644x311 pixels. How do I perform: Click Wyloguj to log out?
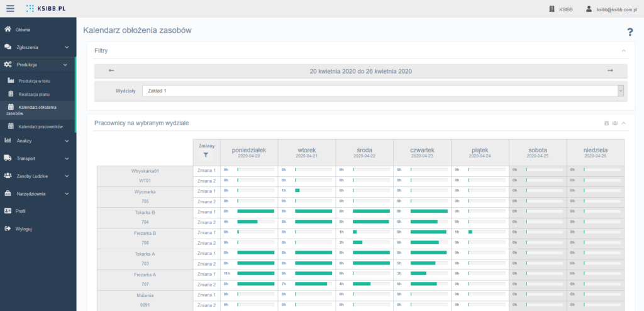tap(23, 229)
